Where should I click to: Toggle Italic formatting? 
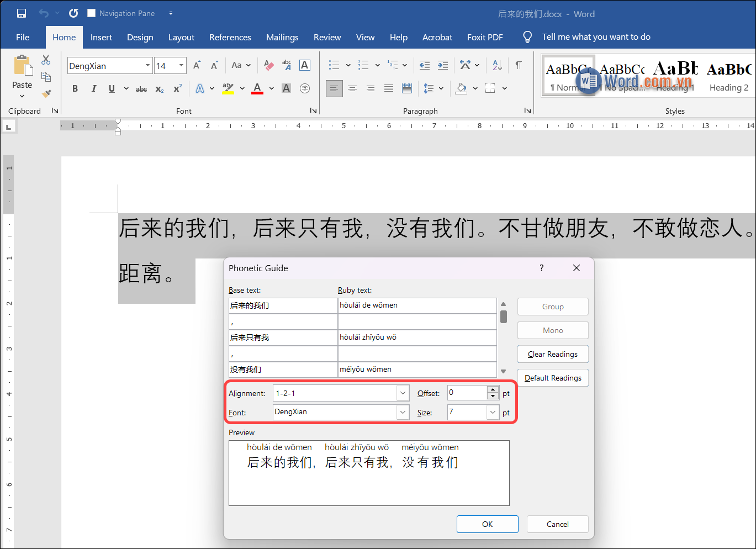[x=94, y=88]
